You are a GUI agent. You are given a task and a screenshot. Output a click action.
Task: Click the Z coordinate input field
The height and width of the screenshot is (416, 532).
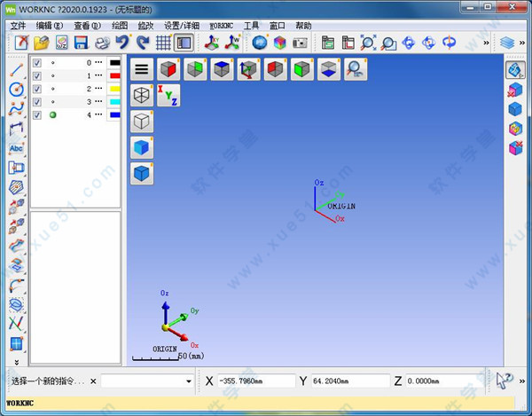click(x=444, y=381)
